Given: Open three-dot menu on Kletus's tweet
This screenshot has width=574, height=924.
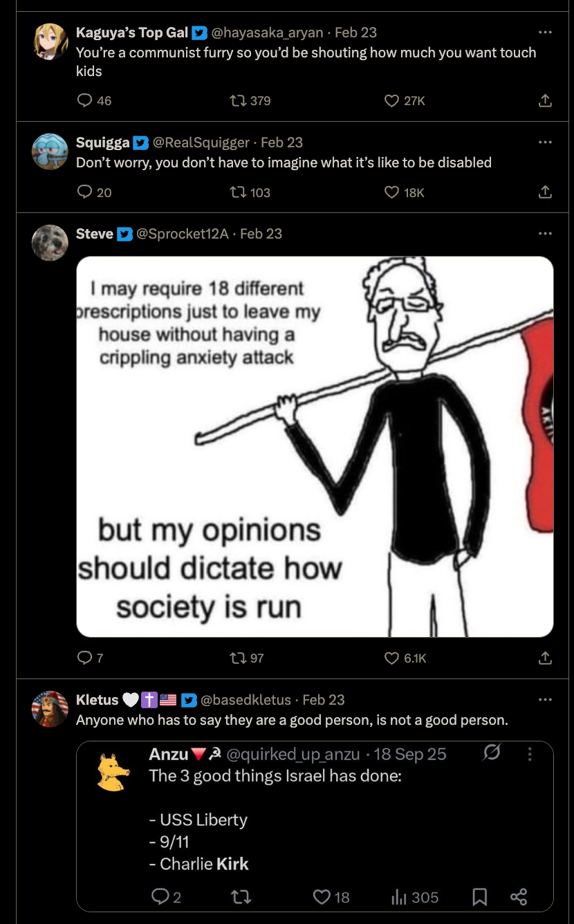Looking at the screenshot, I should (545, 700).
